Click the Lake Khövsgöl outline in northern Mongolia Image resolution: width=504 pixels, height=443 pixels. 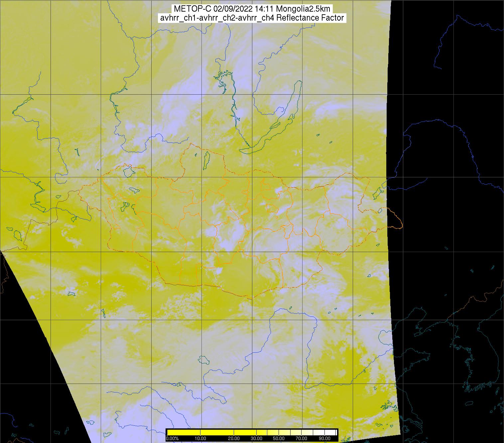(206, 160)
